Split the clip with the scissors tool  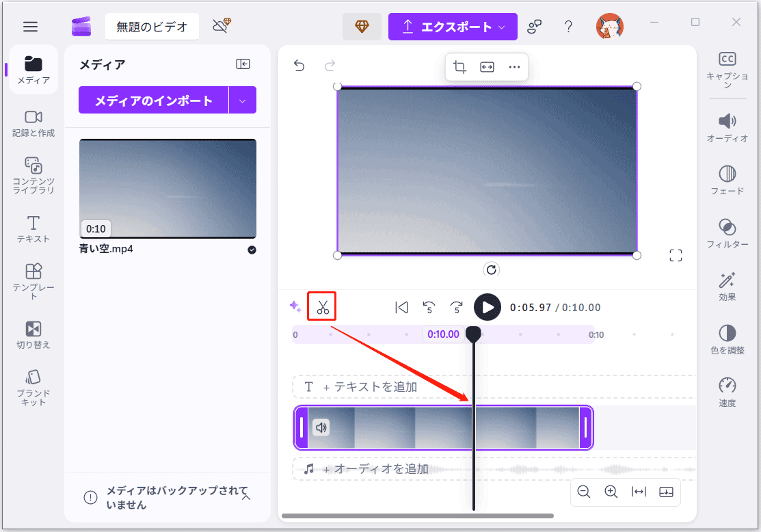click(322, 306)
